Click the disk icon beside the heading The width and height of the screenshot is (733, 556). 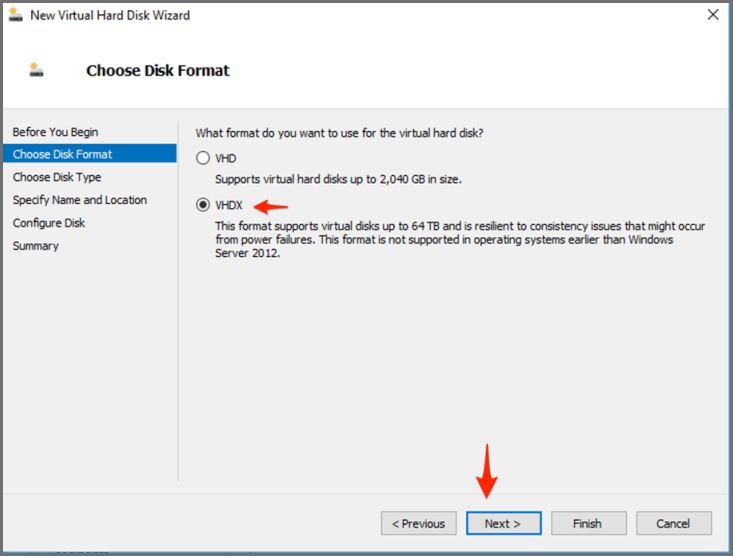[37, 71]
